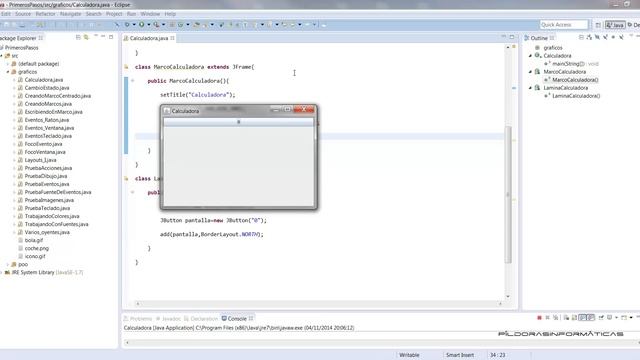Switch to the Problems tab
Image resolution: width=640 pixels, height=360 pixels.
(x=138, y=318)
